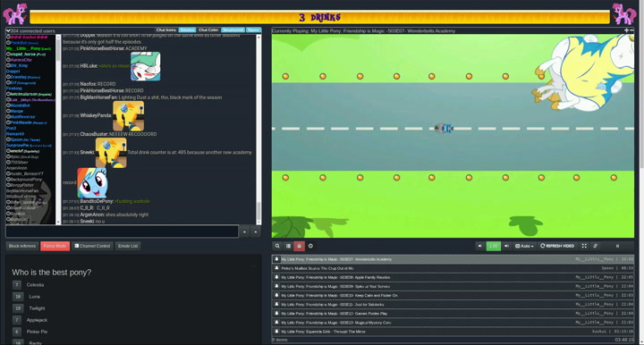Click the playlist list view icon

[288, 246]
